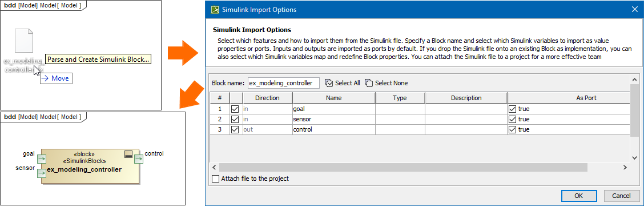Click the Type cell in goal row

click(400, 109)
